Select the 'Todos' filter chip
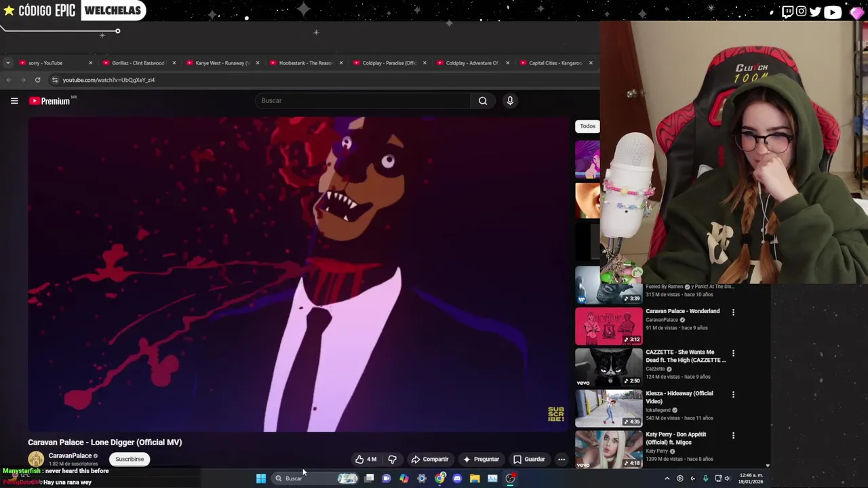The image size is (868, 488). [x=587, y=126]
